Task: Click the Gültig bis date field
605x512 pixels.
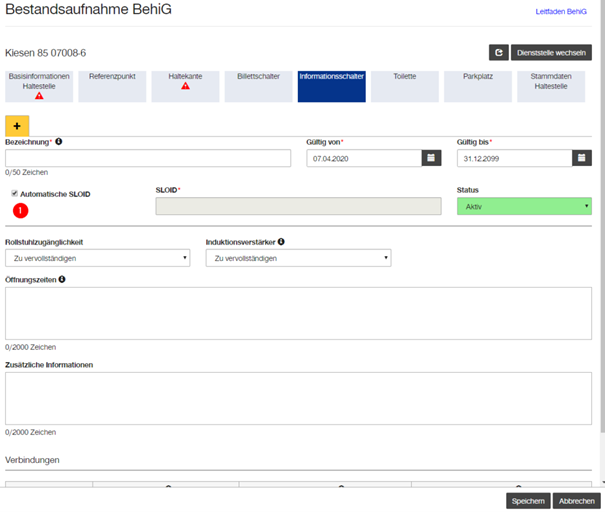Action: coord(514,158)
